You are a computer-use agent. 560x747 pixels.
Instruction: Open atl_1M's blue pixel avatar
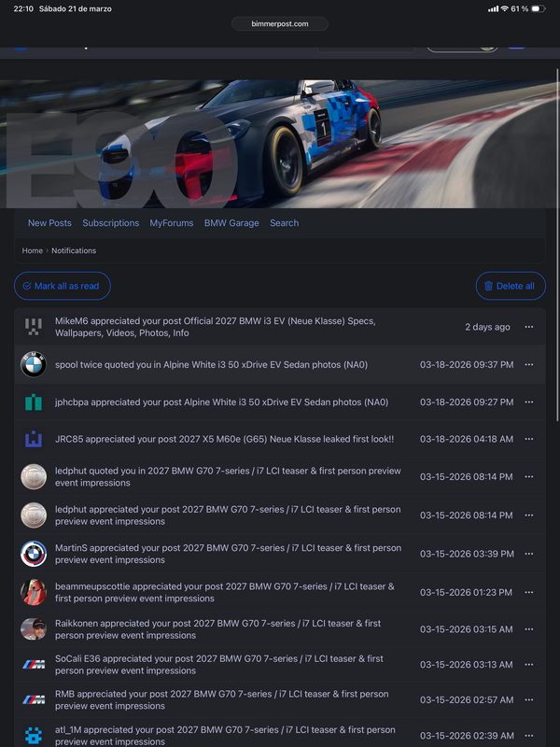coord(34,735)
